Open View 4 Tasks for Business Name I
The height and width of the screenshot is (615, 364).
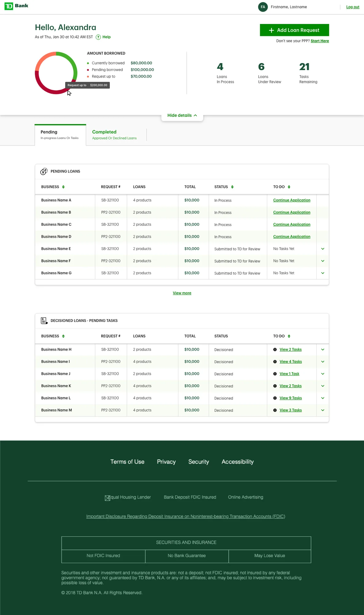point(291,362)
